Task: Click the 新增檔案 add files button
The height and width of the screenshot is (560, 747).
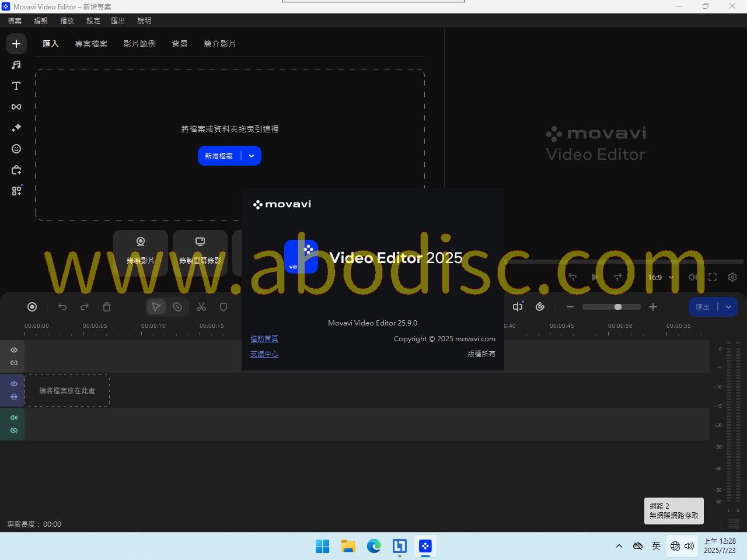Action: tap(219, 156)
